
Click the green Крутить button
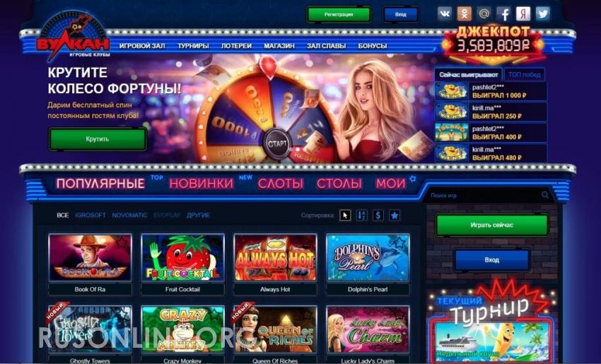pyautogui.click(x=98, y=139)
